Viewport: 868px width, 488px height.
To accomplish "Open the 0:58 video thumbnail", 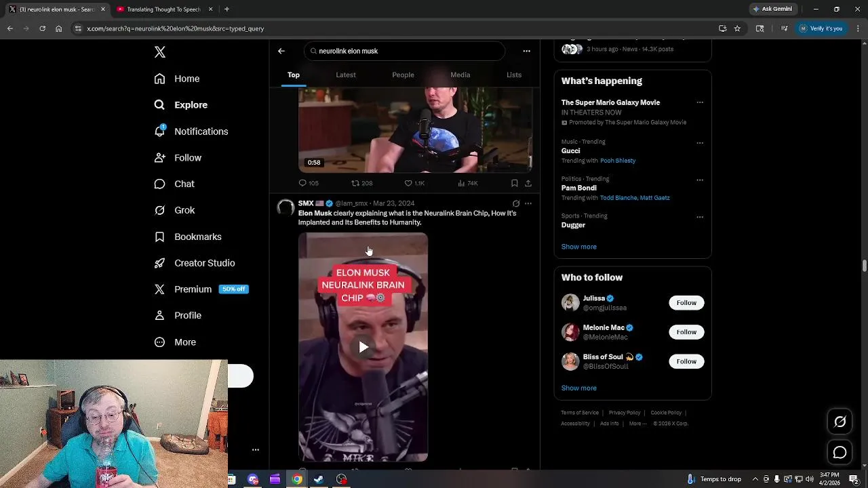I will pos(416,129).
